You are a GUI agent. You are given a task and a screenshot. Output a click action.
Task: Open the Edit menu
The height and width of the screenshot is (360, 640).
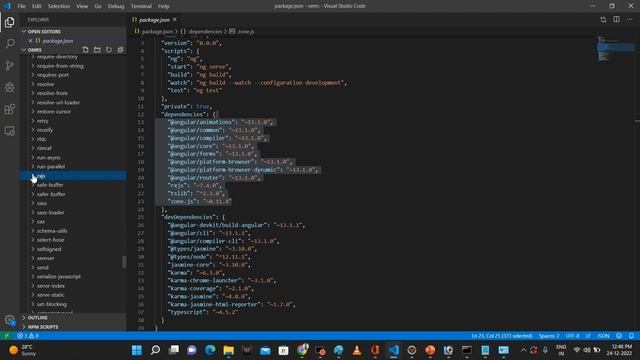[x=36, y=6]
